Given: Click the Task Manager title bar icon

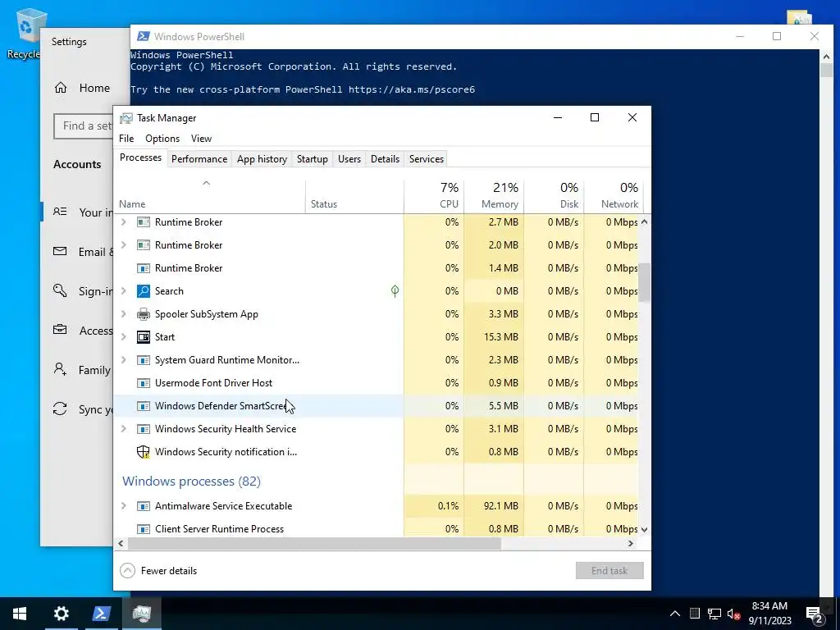Looking at the screenshot, I should click(126, 118).
